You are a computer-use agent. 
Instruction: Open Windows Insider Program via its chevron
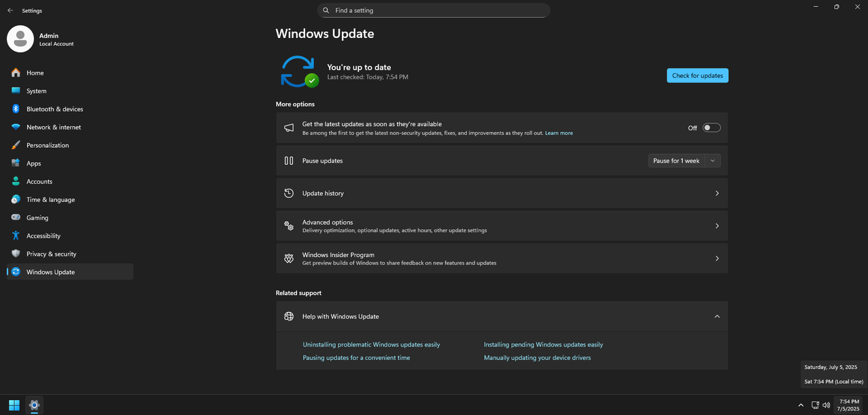[x=717, y=258]
